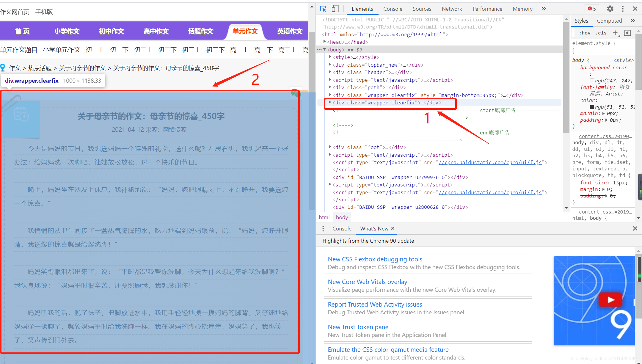
Task: Switch to the Elements tab
Action: click(x=362, y=9)
